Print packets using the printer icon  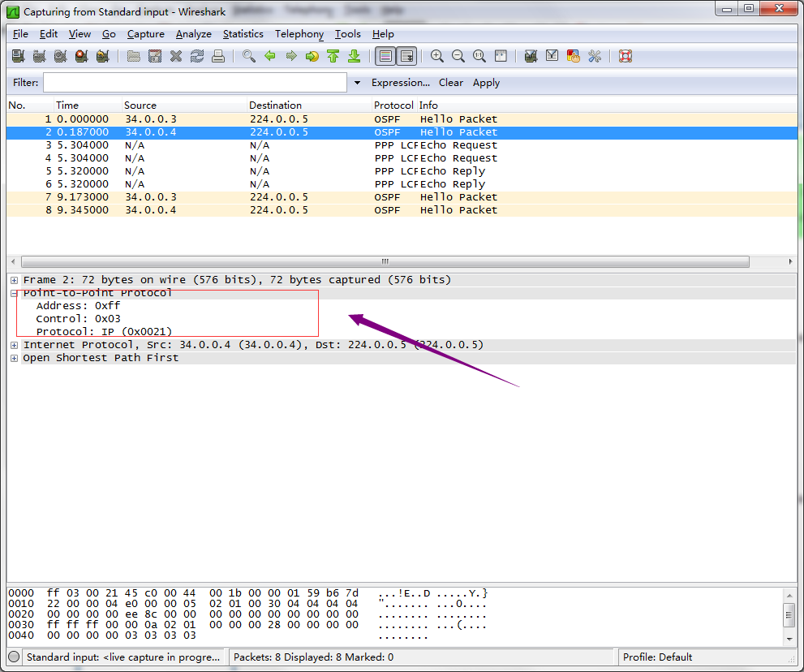[x=218, y=56]
